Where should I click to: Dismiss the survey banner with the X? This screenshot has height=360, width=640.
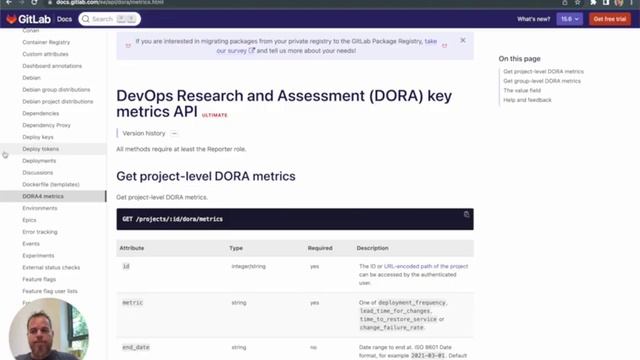tap(463, 40)
